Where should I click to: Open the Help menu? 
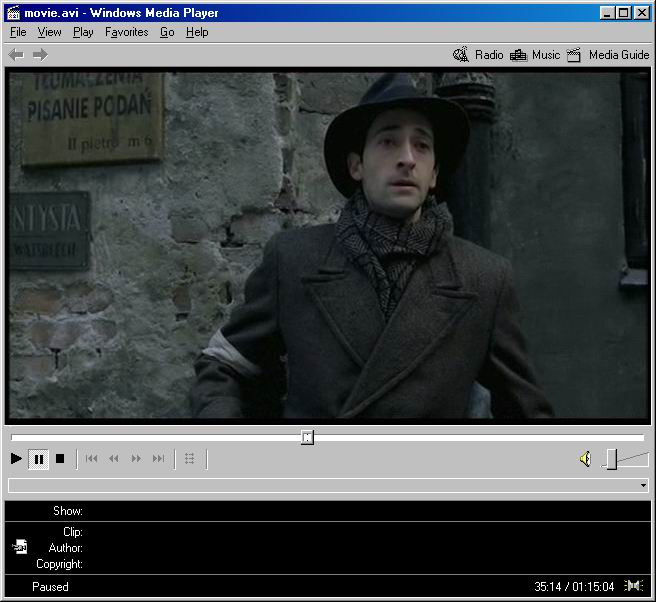coord(197,32)
